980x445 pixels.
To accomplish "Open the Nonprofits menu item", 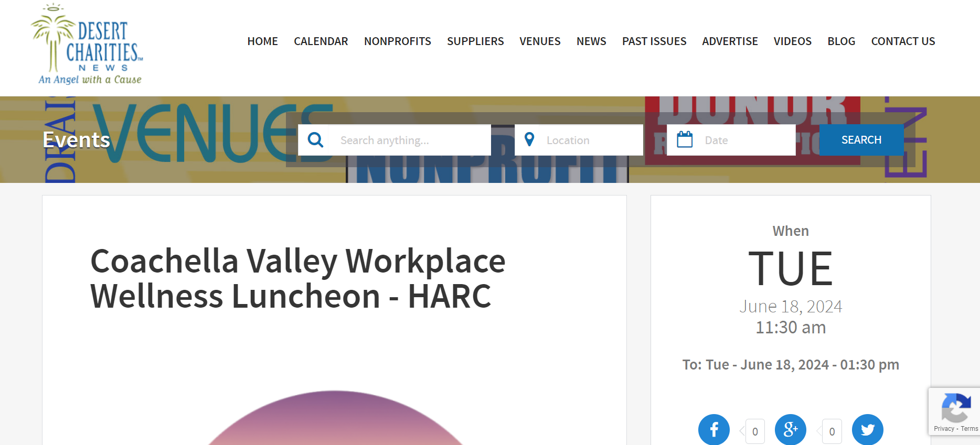I will click(x=397, y=41).
